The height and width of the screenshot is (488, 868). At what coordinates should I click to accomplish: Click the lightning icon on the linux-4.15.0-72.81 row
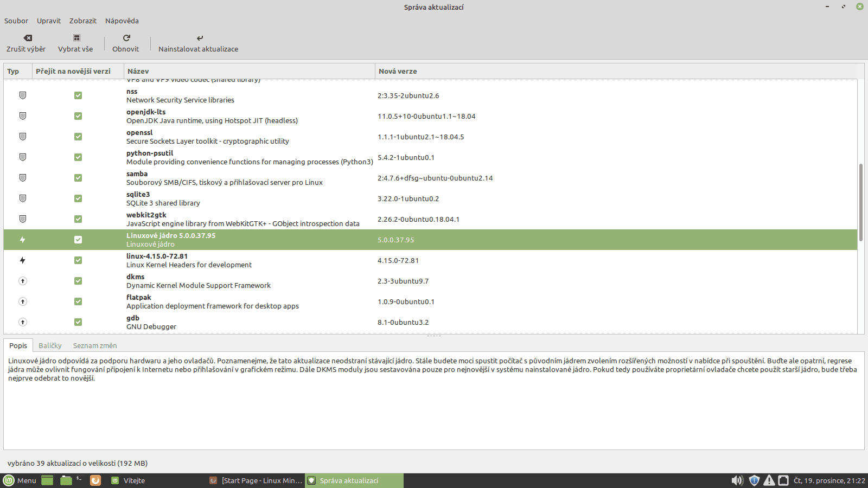22,260
